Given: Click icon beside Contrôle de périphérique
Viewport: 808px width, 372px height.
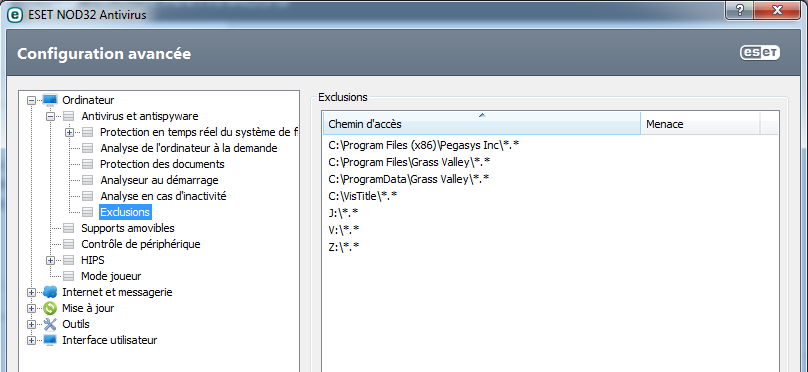Looking at the screenshot, I should click(x=69, y=244).
